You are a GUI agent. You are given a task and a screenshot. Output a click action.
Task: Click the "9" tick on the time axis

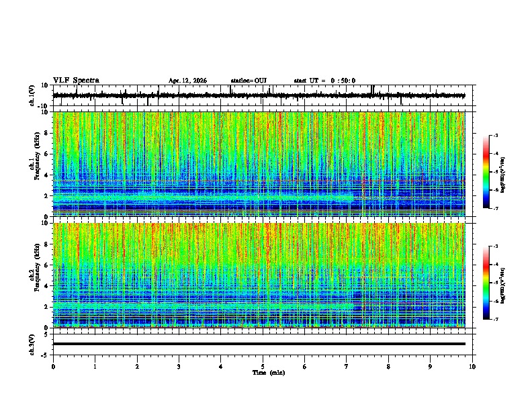click(430, 367)
